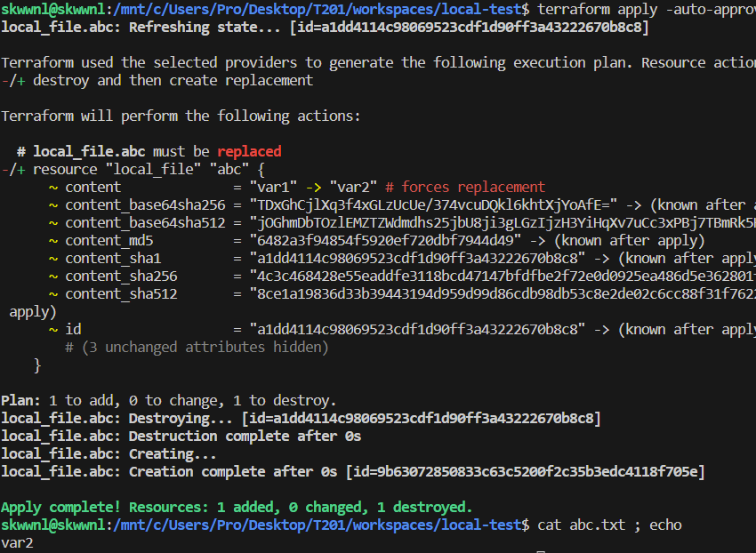
Task: Click the green 'Apply complete!' message
Action: coord(237,508)
